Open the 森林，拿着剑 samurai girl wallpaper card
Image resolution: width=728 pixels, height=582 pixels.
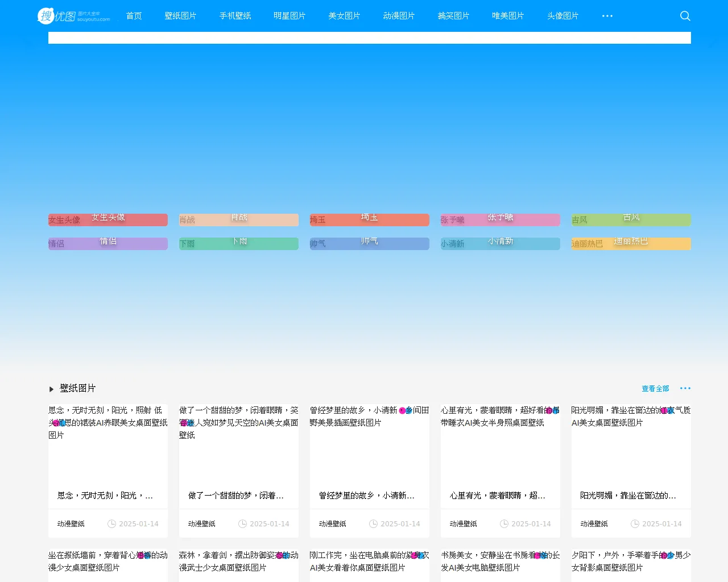(x=239, y=566)
